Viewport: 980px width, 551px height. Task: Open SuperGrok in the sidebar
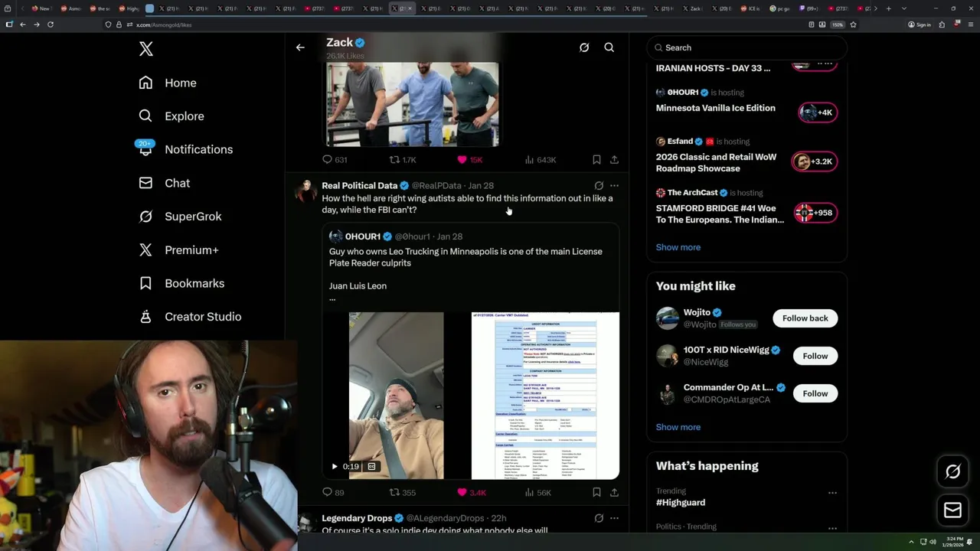[180, 217]
